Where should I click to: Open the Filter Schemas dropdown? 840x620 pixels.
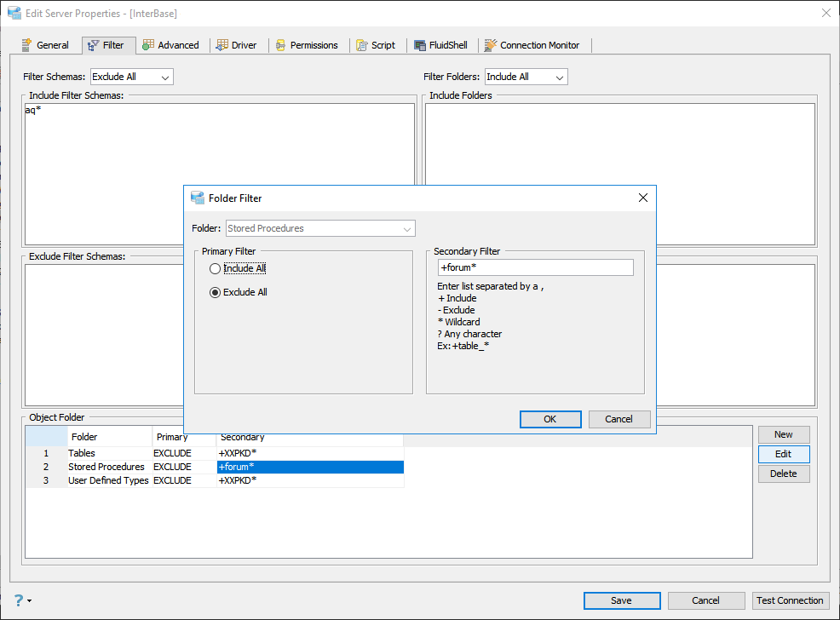[132, 77]
